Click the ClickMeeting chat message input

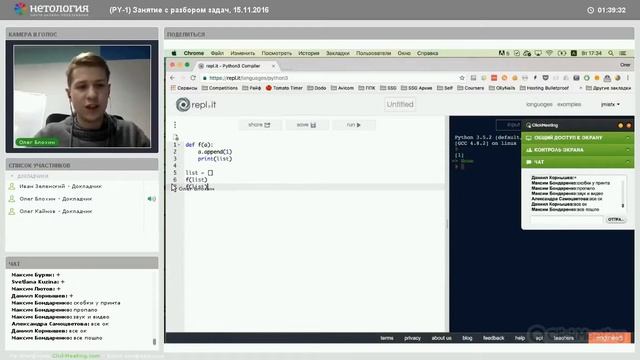pos(567,220)
